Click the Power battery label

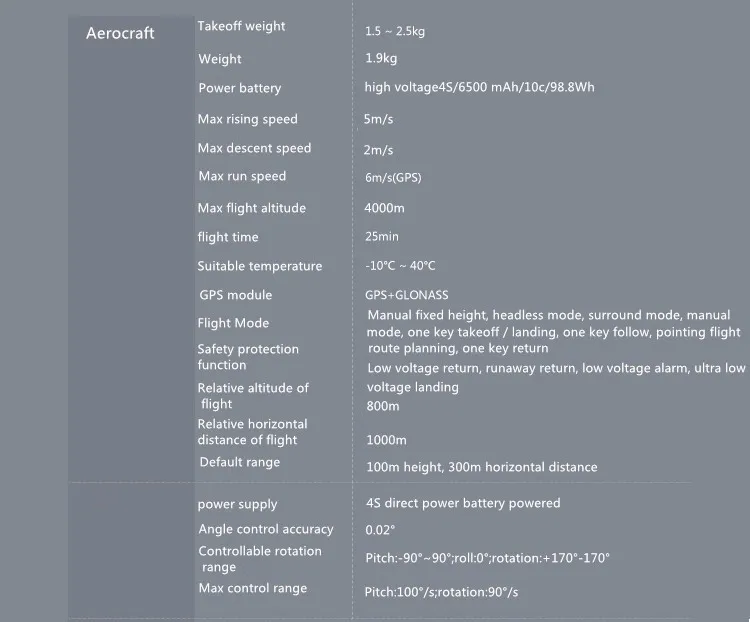(240, 89)
